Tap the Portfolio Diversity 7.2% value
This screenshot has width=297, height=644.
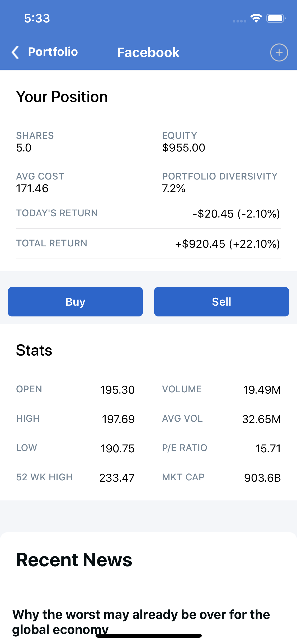[174, 188]
